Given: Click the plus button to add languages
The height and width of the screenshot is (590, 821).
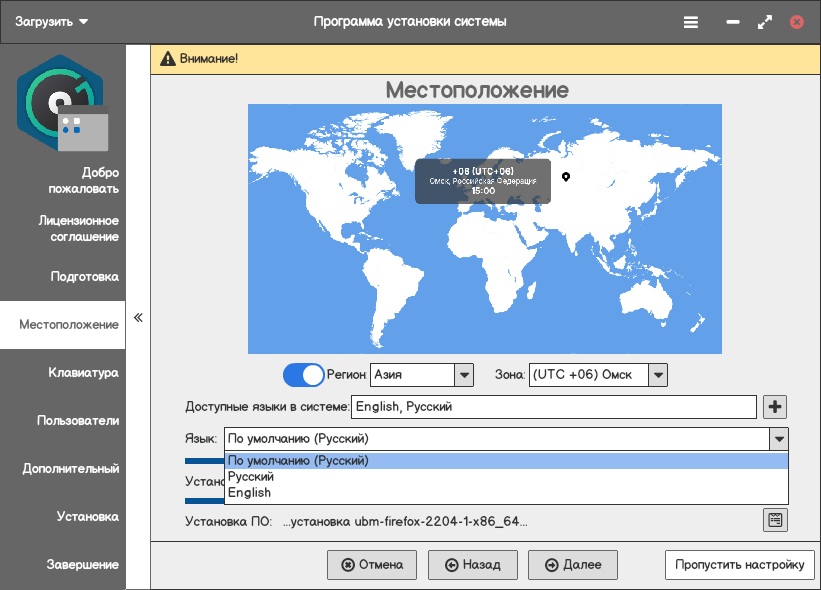Looking at the screenshot, I should pos(775,407).
